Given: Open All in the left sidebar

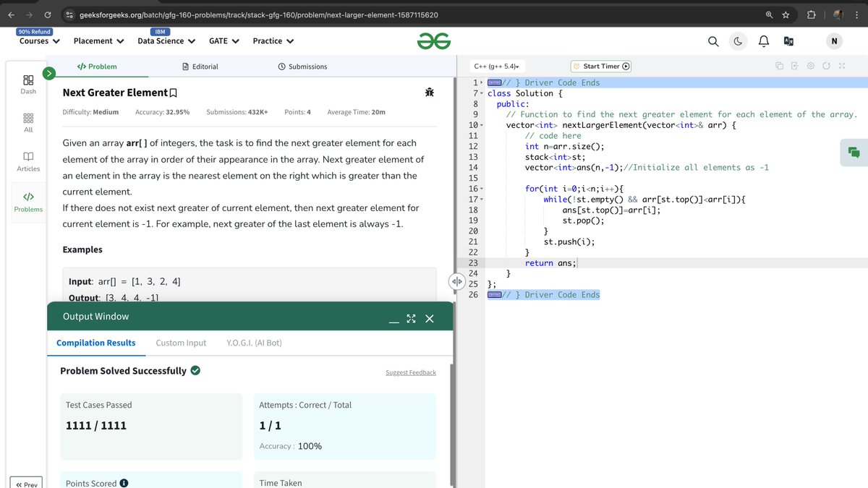Looking at the screenshot, I should 28,122.
